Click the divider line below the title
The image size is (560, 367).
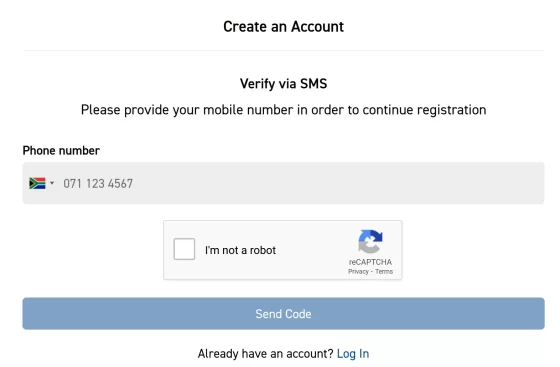click(x=283, y=50)
